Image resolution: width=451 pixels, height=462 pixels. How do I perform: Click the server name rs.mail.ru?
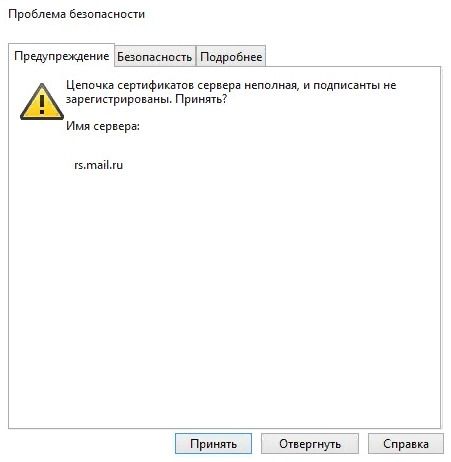click(99, 165)
